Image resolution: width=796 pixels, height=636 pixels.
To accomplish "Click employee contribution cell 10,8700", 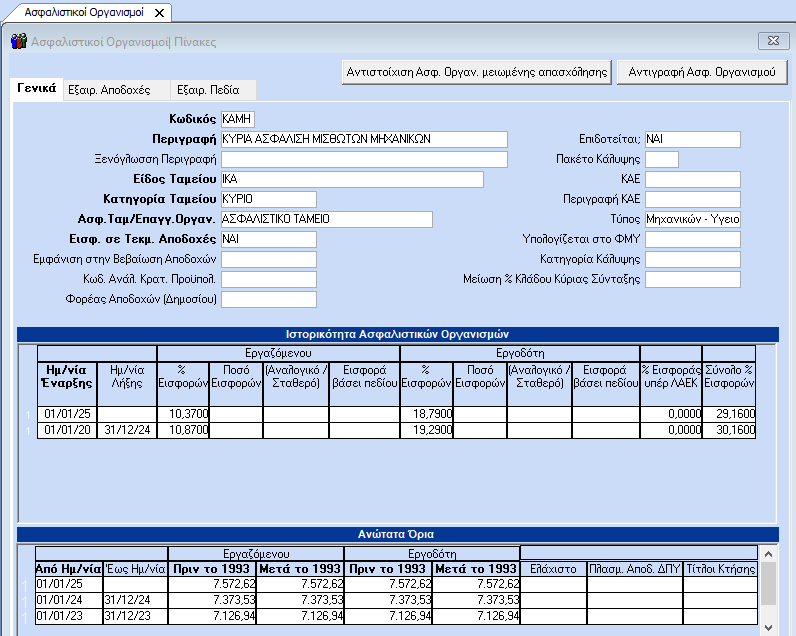I will tap(183, 430).
